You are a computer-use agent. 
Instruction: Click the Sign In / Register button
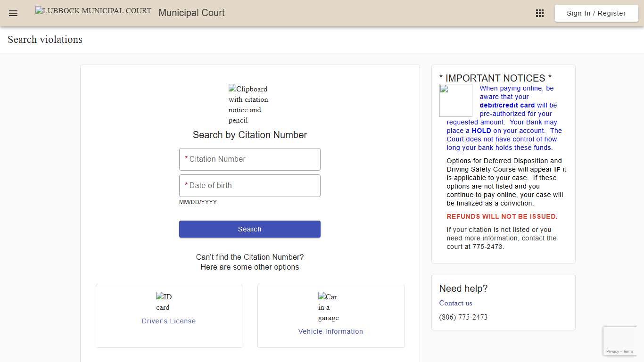(x=596, y=13)
